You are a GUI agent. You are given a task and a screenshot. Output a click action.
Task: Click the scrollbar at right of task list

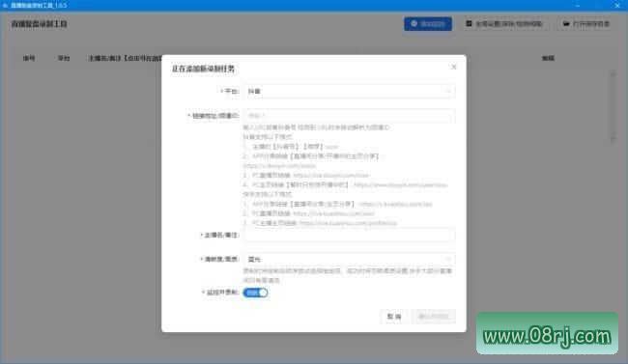point(613,106)
